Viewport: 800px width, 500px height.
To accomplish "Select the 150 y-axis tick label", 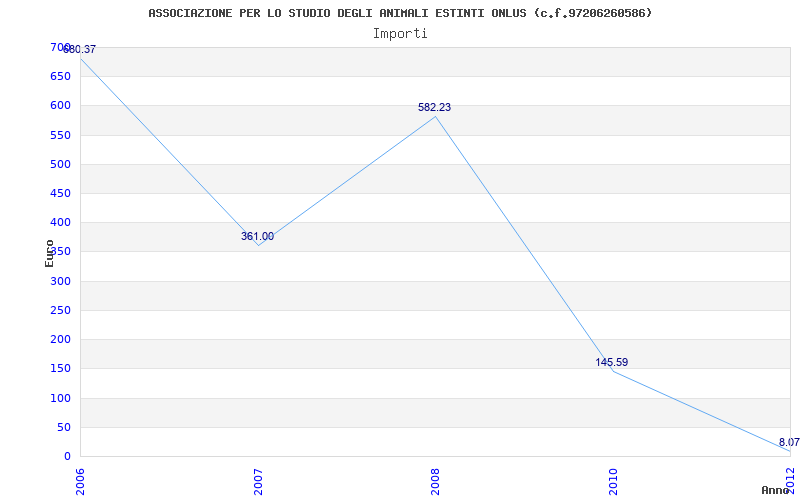I will pyautogui.click(x=60, y=368).
